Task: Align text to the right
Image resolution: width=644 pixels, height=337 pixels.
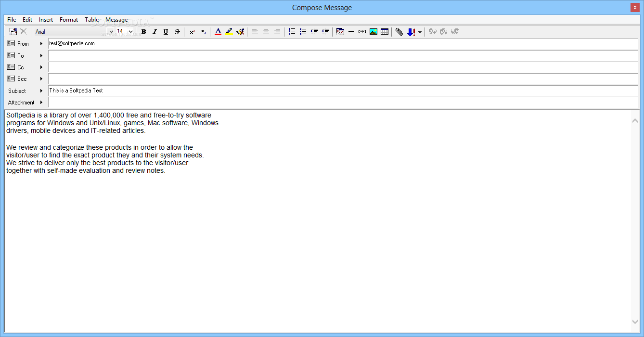Action: [x=277, y=32]
